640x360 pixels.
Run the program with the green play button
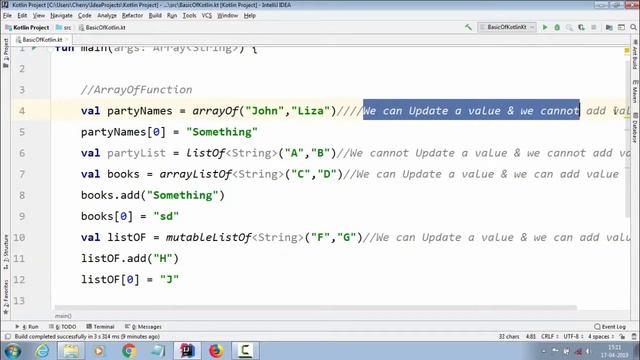tap(544, 27)
